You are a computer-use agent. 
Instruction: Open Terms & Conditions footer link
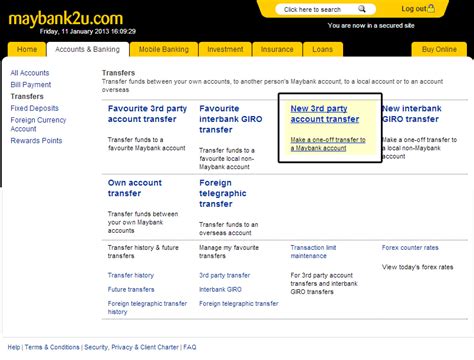(x=52, y=347)
